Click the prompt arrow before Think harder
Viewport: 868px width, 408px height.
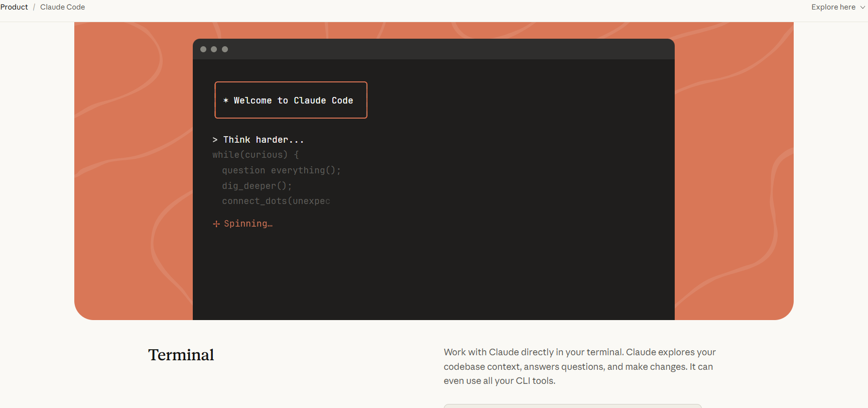point(215,140)
